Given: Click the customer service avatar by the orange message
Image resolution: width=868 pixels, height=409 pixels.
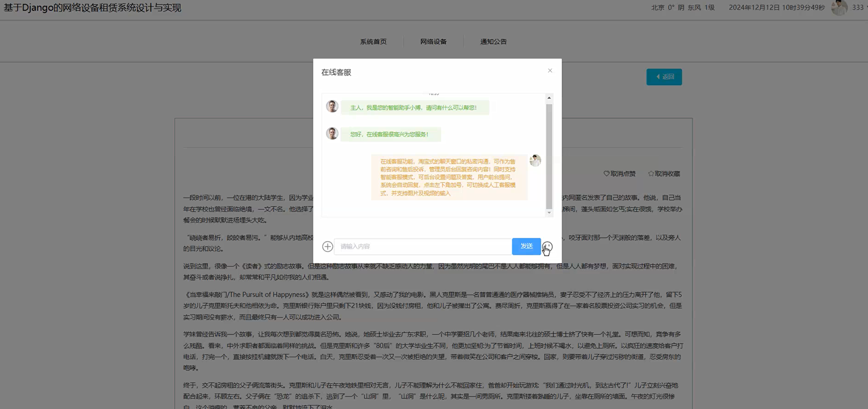Looking at the screenshot, I should pos(535,160).
